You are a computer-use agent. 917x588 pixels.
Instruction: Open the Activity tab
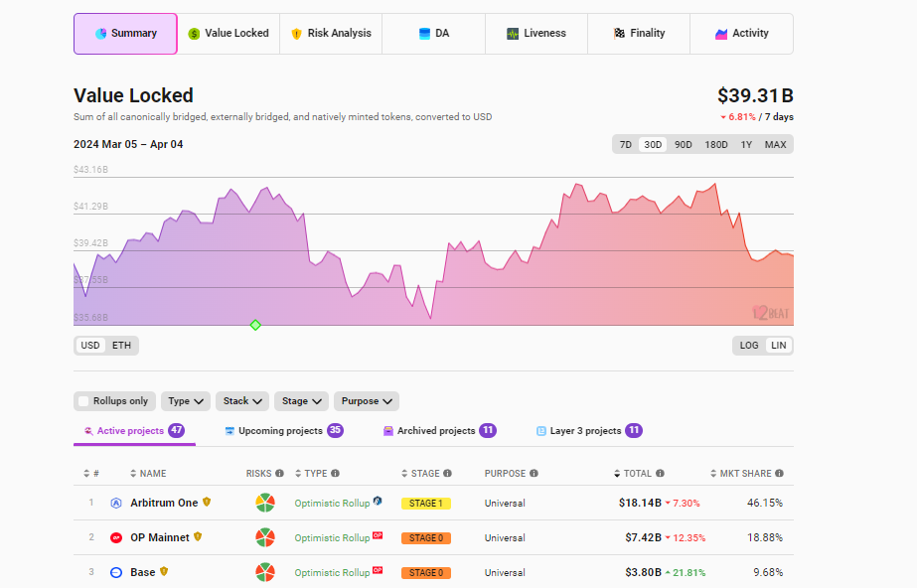click(741, 34)
